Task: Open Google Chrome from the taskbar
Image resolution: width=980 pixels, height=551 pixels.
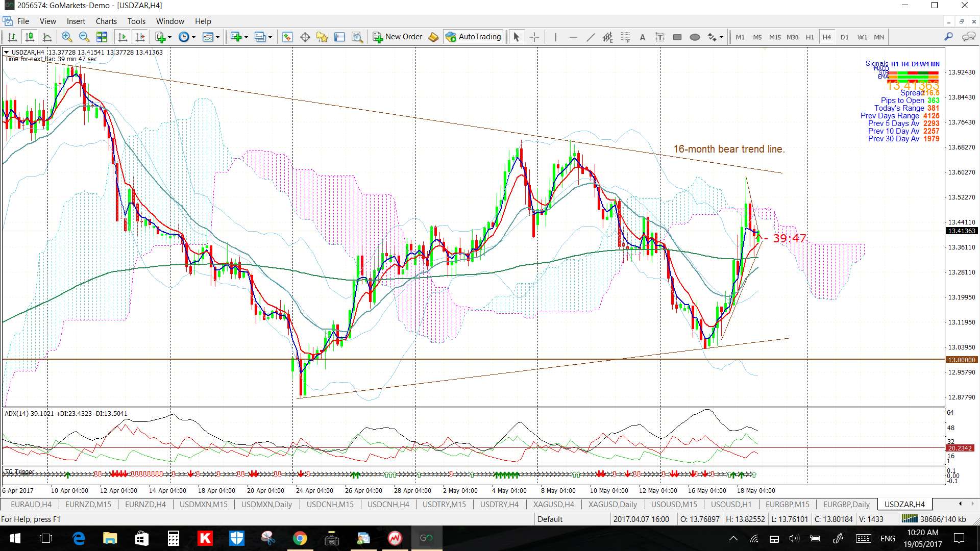Action: tap(300, 538)
